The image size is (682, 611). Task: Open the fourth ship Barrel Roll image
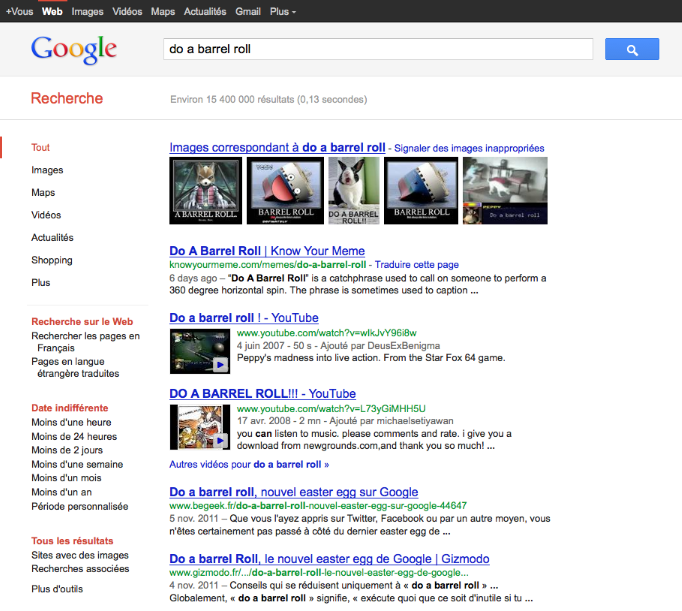pyautogui.click(x=421, y=191)
